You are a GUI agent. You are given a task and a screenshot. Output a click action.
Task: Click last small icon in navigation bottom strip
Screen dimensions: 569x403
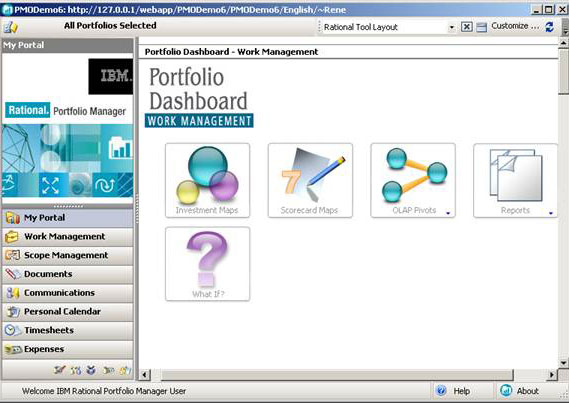click(x=125, y=370)
